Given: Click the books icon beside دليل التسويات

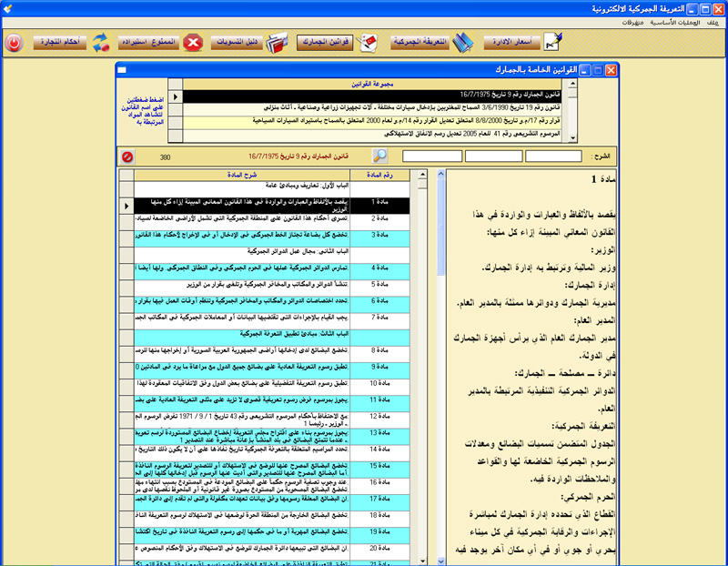Looking at the screenshot, I should (278, 42).
